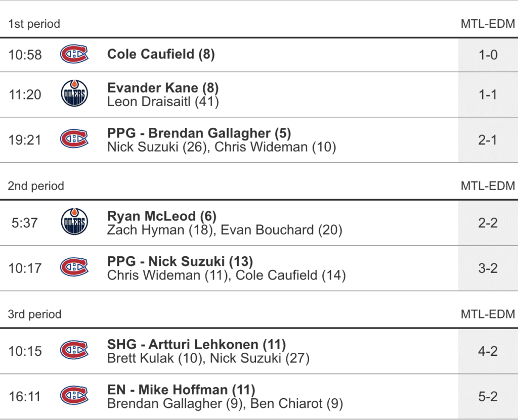Click EN - Mike Hoffman (11) goal
Screen dimensions: 518x420
[x=181, y=390]
